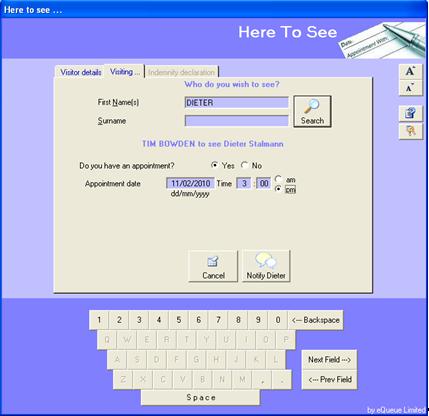Tap the Backspace key on the keypad

click(x=315, y=320)
